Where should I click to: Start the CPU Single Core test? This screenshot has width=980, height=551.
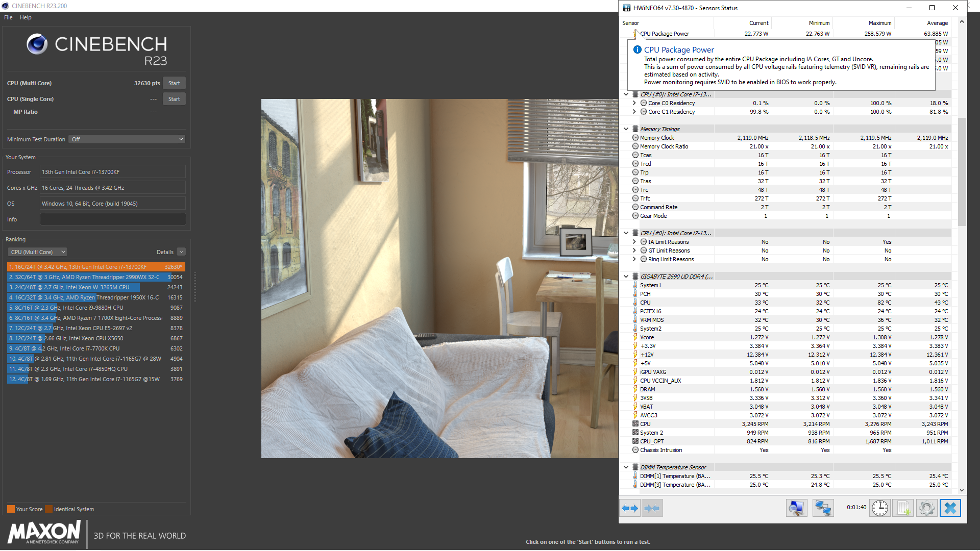pos(174,99)
